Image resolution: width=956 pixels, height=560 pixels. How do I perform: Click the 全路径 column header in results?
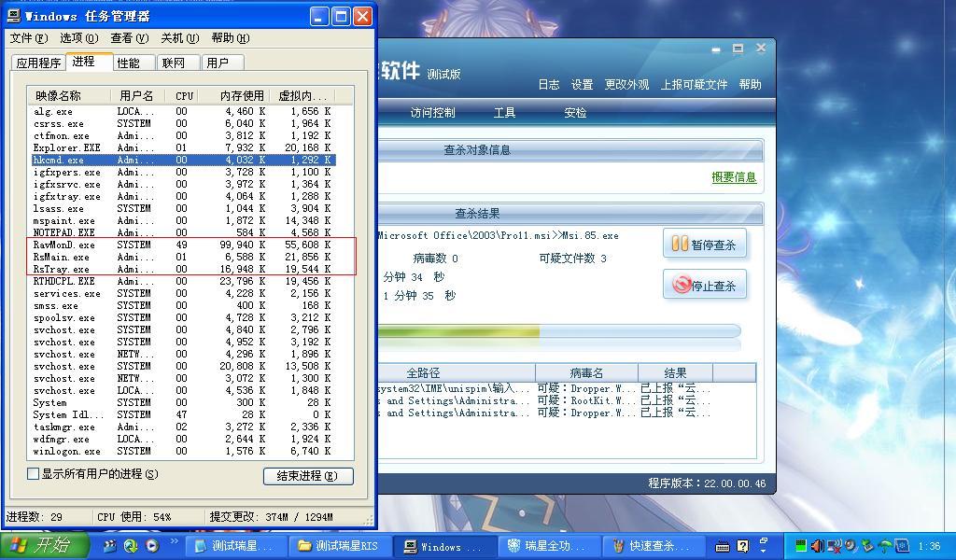tap(456, 372)
